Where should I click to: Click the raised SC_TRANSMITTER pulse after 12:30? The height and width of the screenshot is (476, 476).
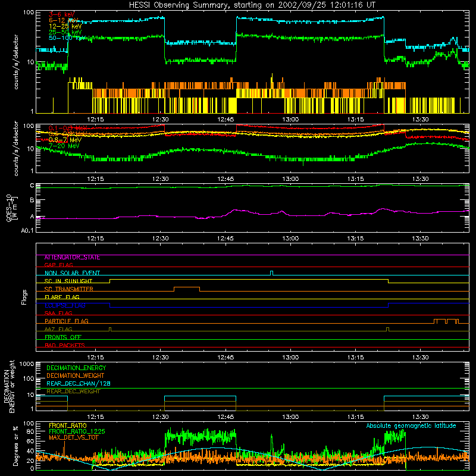187,289
